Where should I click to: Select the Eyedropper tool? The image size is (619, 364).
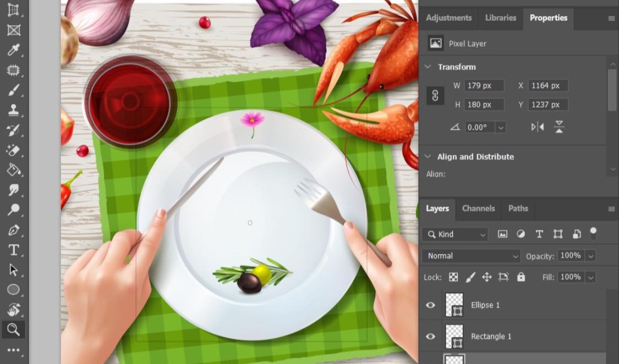point(13,50)
